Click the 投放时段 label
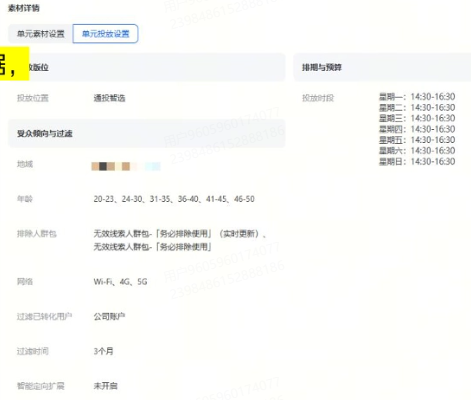This screenshot has width=471, height=400. coord(318,98)
